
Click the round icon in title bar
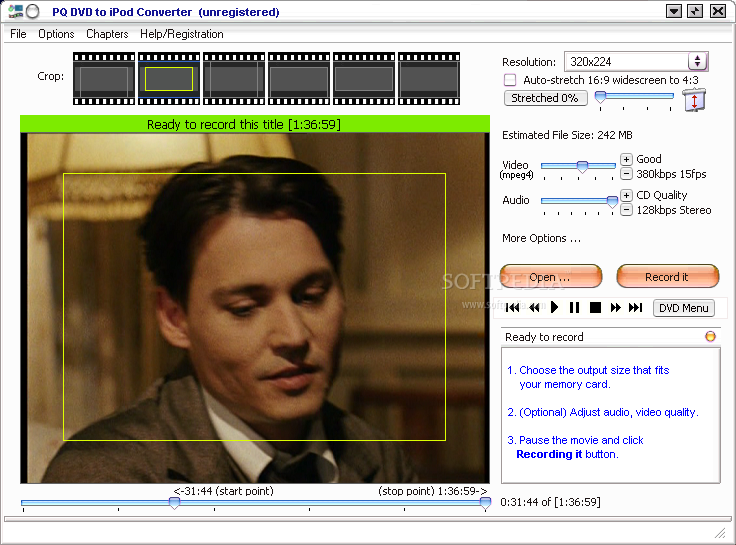(32, 11)
